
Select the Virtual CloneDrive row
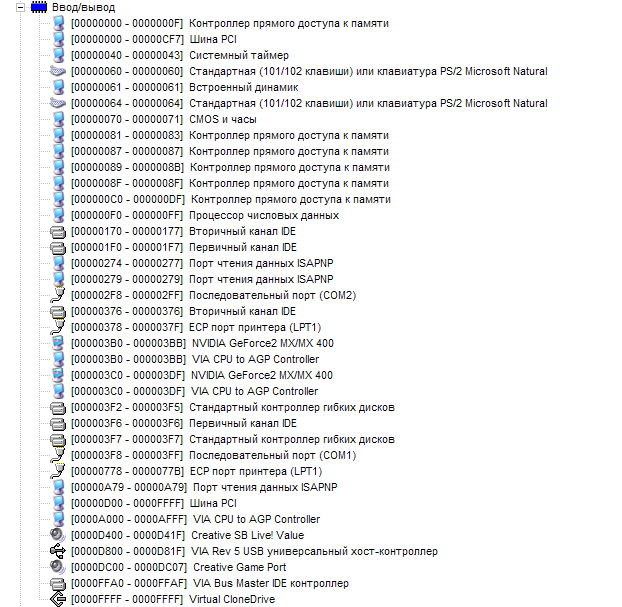click(173, 599)
